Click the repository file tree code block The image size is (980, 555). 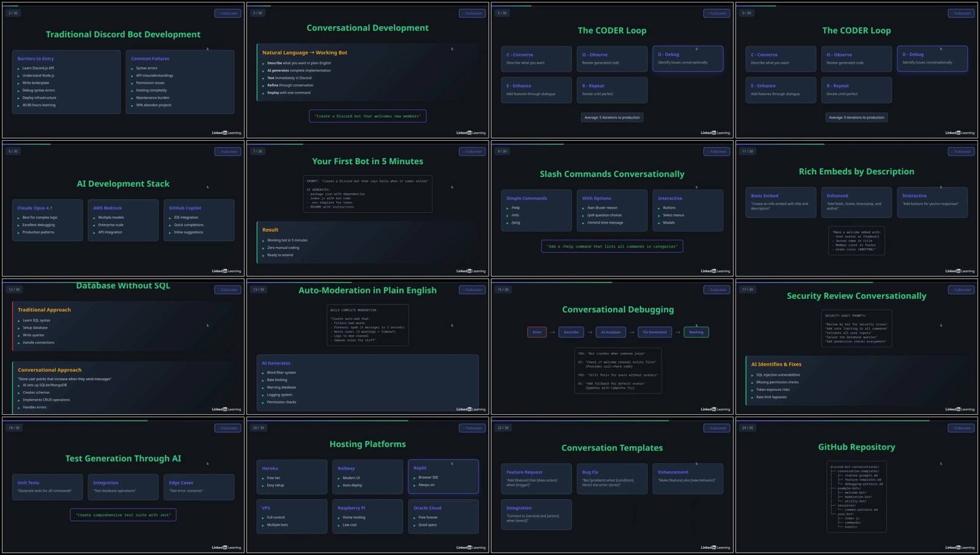[856, 496]
